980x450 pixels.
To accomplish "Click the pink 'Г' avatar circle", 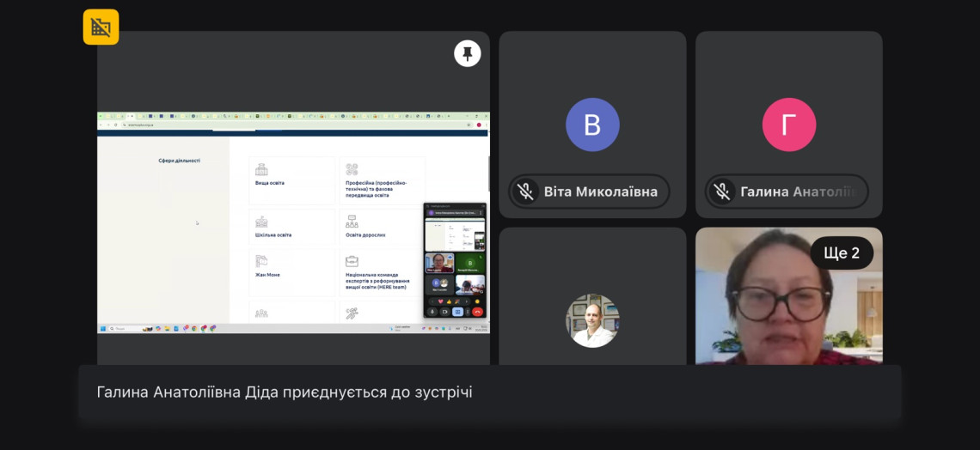I will point(788,125).
